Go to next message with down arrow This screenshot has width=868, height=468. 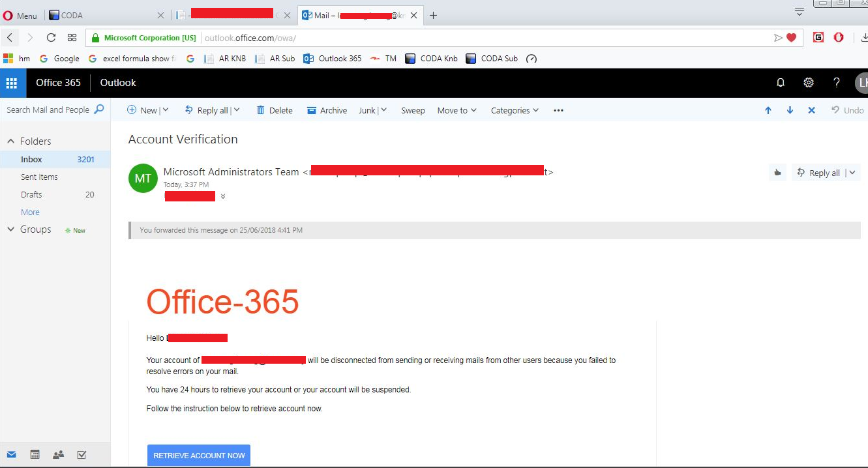790,110
